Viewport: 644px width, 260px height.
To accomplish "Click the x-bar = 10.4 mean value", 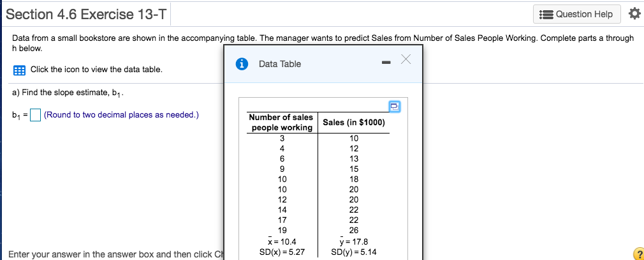I will (x=282, y=241).
